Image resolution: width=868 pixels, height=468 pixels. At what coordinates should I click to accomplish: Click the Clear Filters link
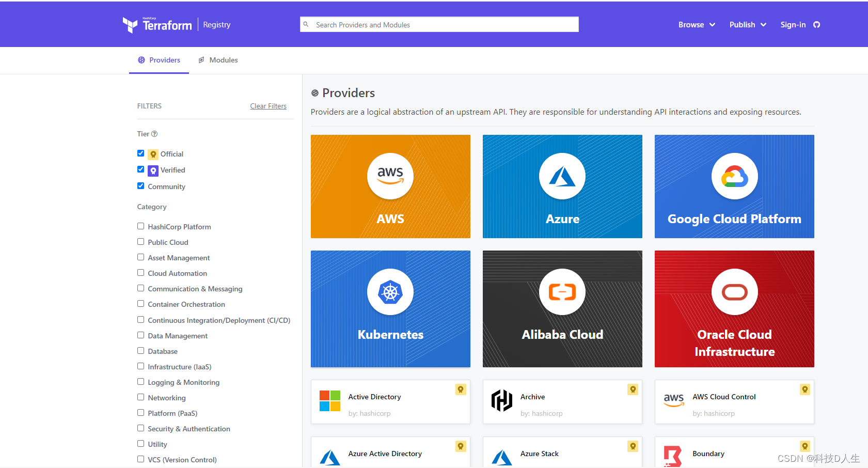click(268, 106)
